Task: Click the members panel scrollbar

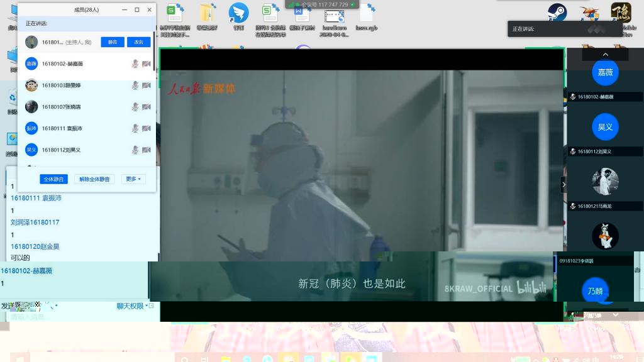Action: pos(154,52)
